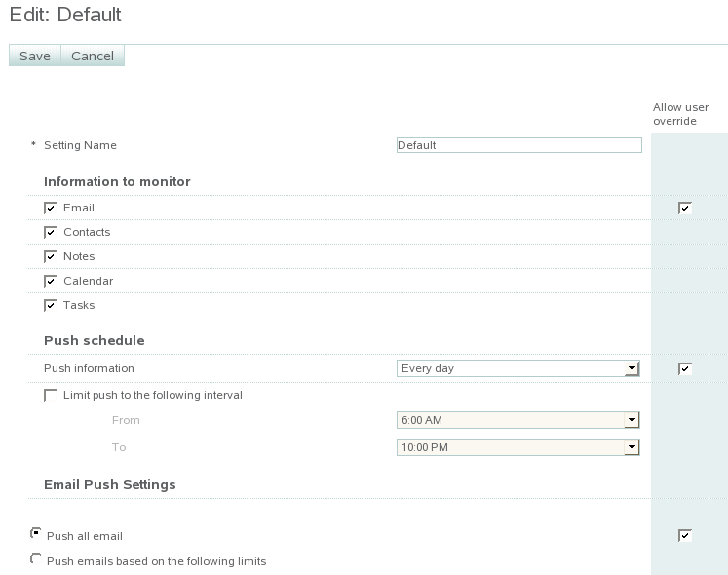Toggle user override checkbox for Email row
Image resolution: width=728 pixels, height=575 pixels.
click(685, 209)
